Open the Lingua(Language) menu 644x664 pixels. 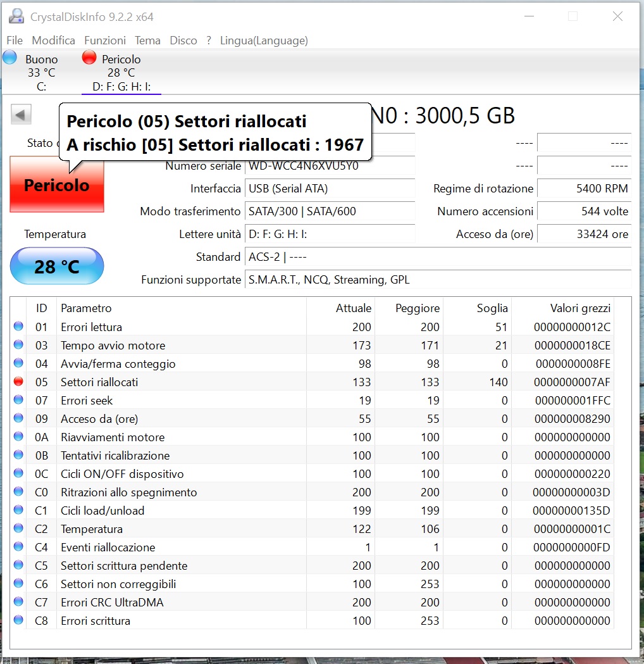(264, 41)
